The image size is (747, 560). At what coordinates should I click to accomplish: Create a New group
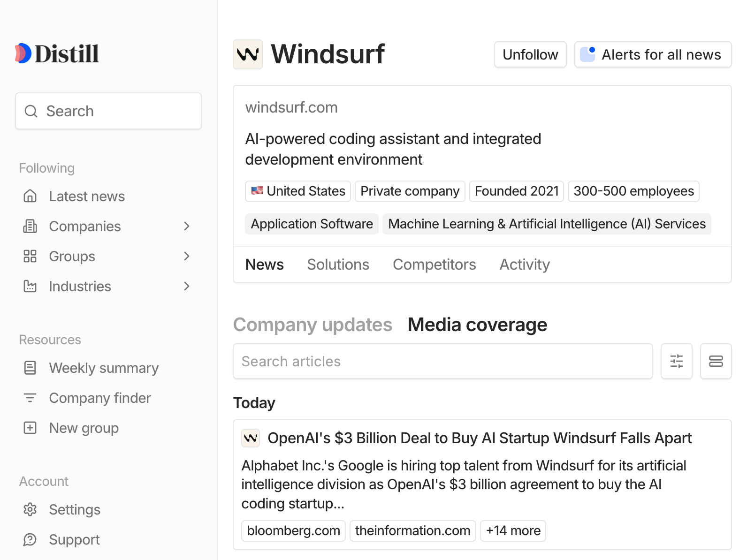[x=84, y=428]
